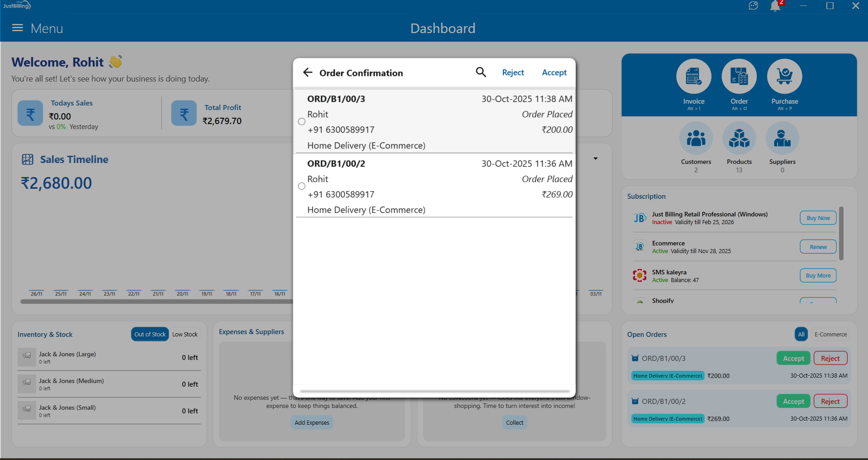Select radio button for order ORD/B1/00/3
This screenshot has height=460, width=868.
pyautogui.click(x=302, y=121)
